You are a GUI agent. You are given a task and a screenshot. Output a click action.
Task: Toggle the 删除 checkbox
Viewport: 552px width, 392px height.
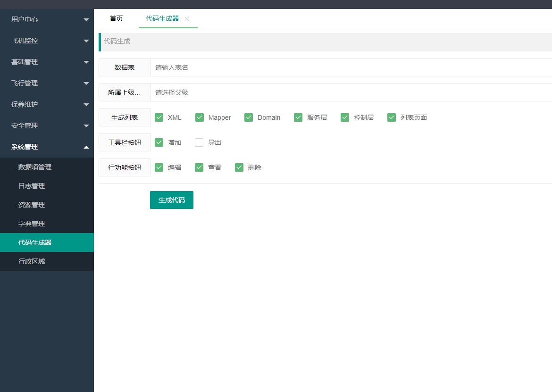(x=239, y=167)
